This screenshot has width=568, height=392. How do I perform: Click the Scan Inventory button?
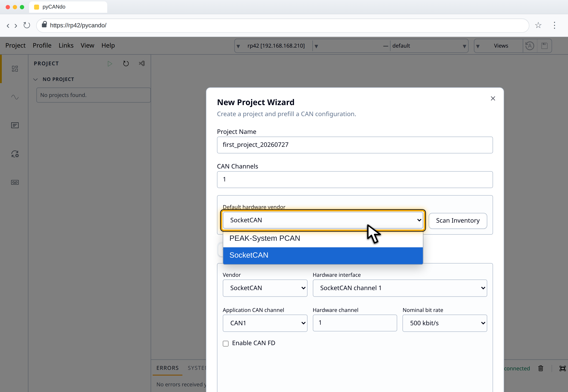pos(458,221)
